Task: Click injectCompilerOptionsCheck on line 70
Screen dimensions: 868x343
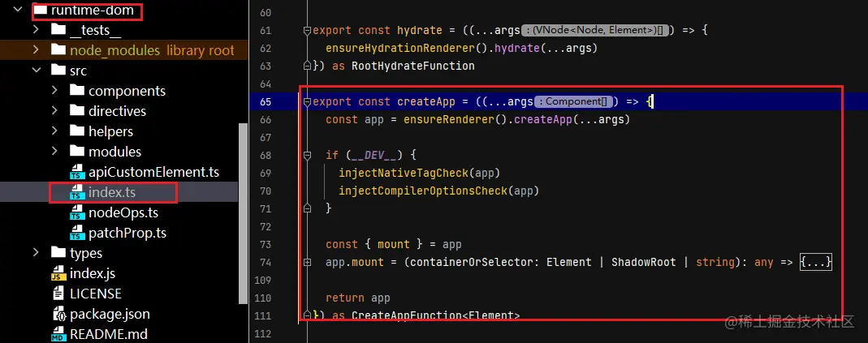Action: [423, 191]
